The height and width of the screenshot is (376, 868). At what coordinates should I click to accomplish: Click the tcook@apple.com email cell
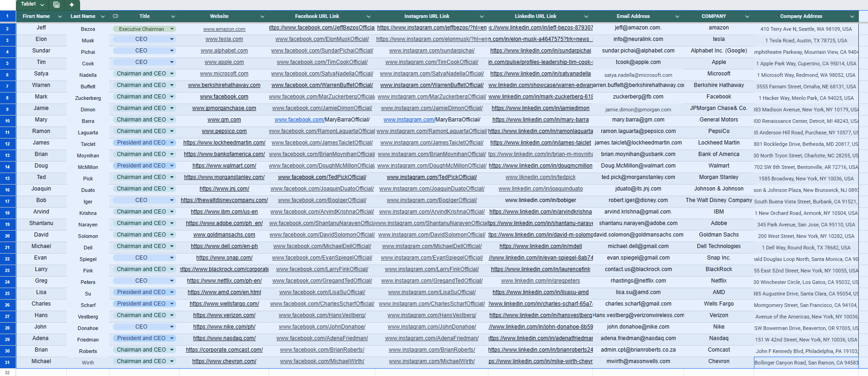pyautogui.click(x=638, y=62)
